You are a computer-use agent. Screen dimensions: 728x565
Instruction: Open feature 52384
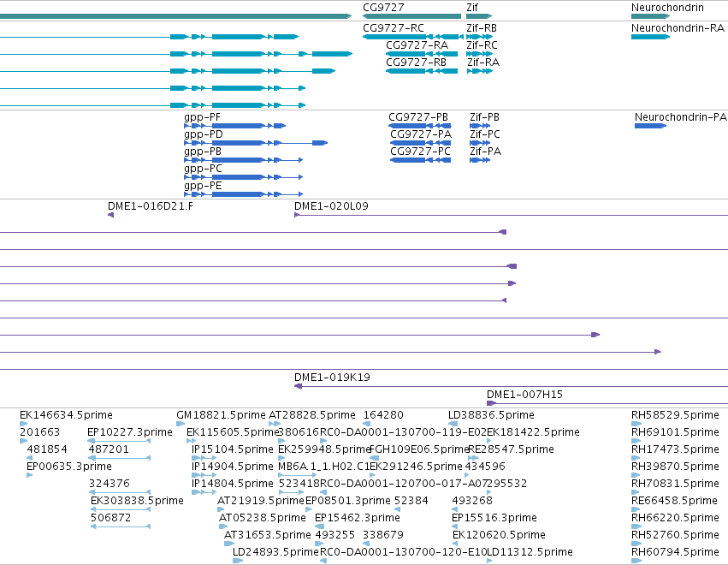pos(411,501)
